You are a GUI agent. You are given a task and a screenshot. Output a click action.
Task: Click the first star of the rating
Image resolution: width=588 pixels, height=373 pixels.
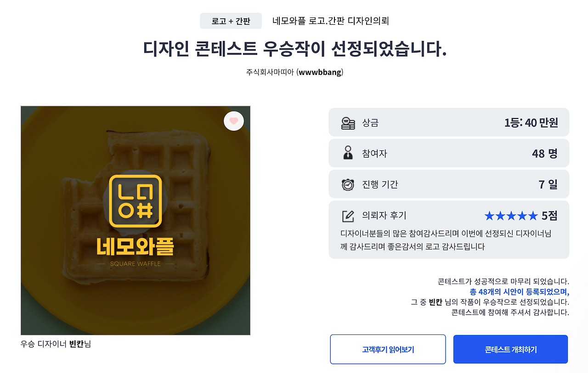pos(490,215)
